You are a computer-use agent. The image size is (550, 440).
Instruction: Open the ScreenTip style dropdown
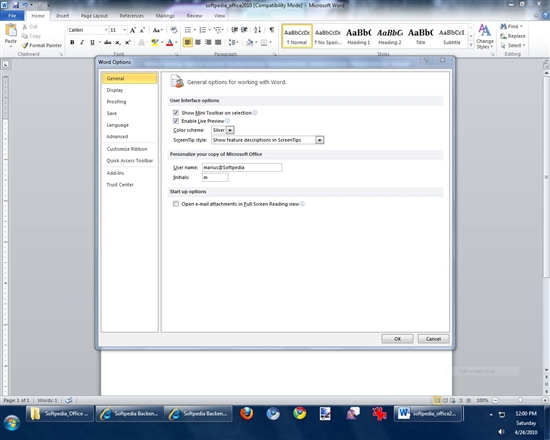coord(320,140)
